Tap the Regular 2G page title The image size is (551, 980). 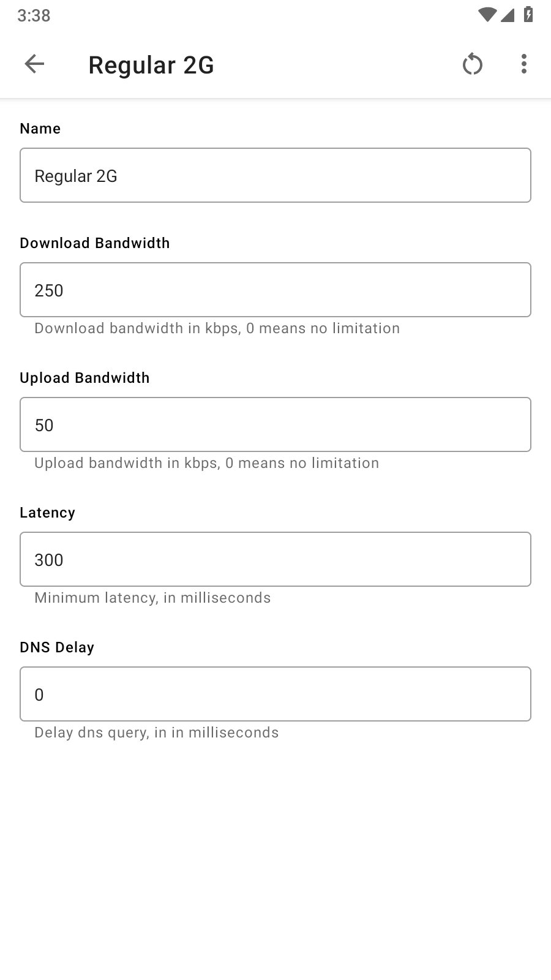pyautogui.click(x=151, y=65)
